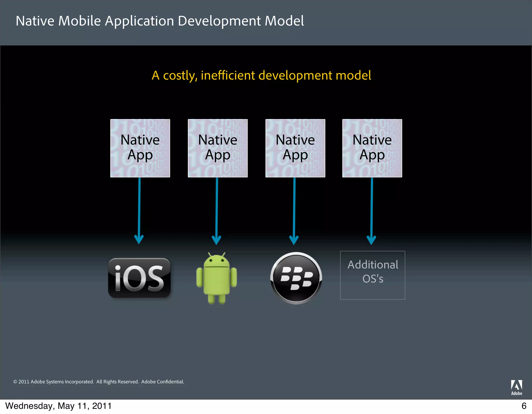Click the page number 6
This screenshot has width=532, height=414.
[x=524, y=406]
